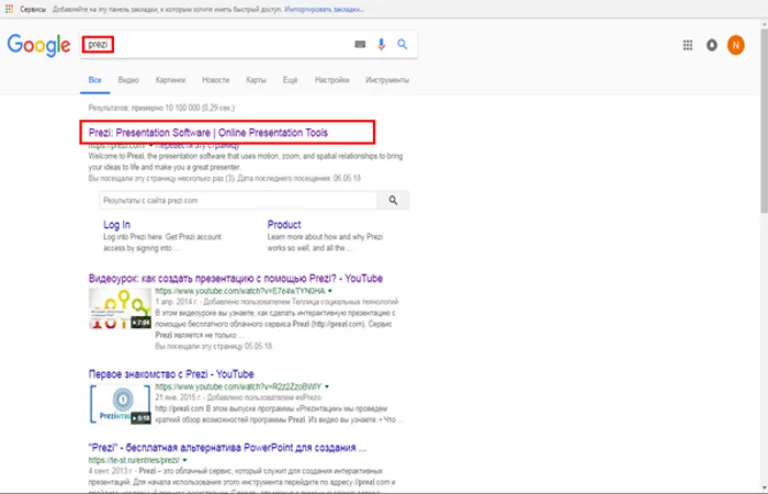Switch to the Картинки tab
The width and height of the screenshot is (768, 494).
coord(170,80)
